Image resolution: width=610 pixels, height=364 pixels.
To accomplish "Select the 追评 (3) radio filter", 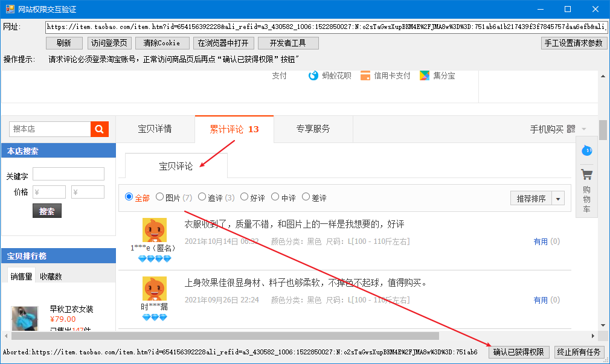I will coord(202,197).
